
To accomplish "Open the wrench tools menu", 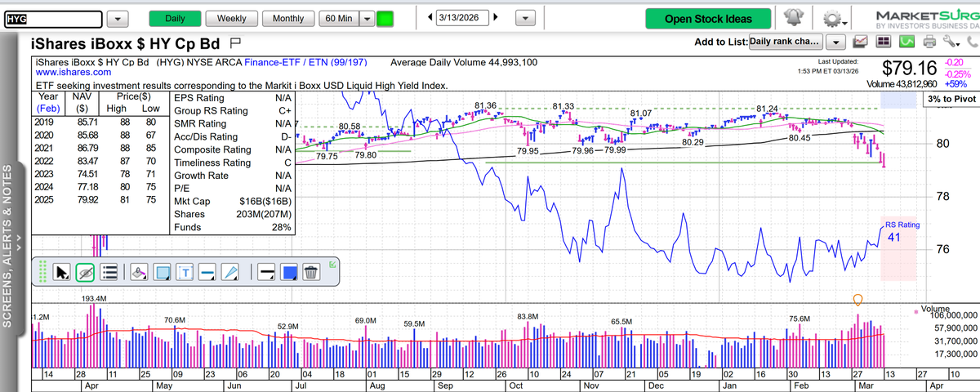I will coord(951,42).
